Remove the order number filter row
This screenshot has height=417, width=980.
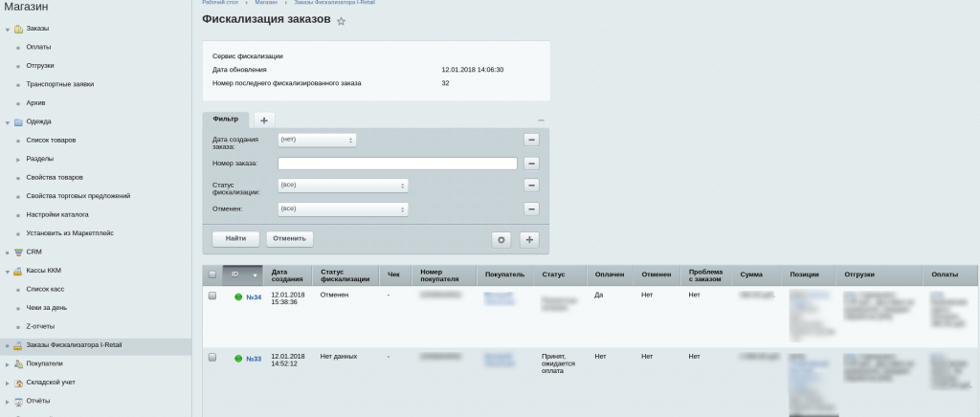click(x=531, y=163)
